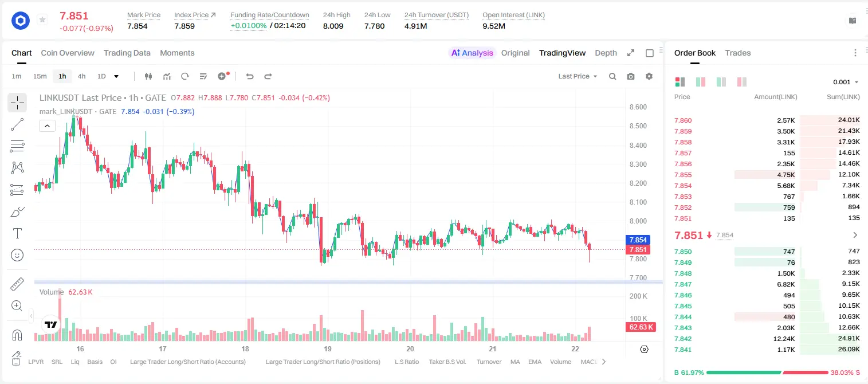868x384 pixels.
Task: Change order book precision 0.001 dropdown
Action: coord(846,82)
